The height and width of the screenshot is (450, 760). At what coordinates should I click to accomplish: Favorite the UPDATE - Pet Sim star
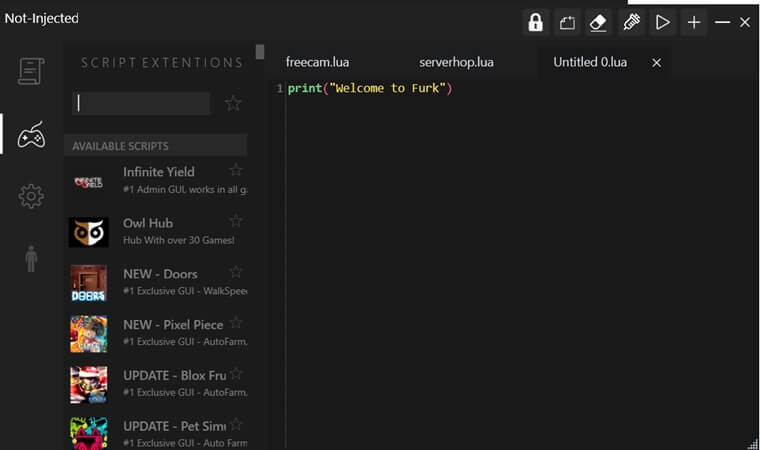coord(236,424)
